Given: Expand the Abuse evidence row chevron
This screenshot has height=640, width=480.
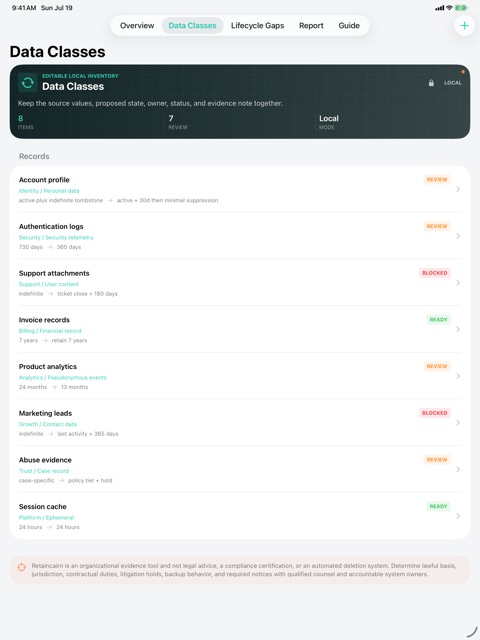Looking at the screenshot, I should (458, 469).
